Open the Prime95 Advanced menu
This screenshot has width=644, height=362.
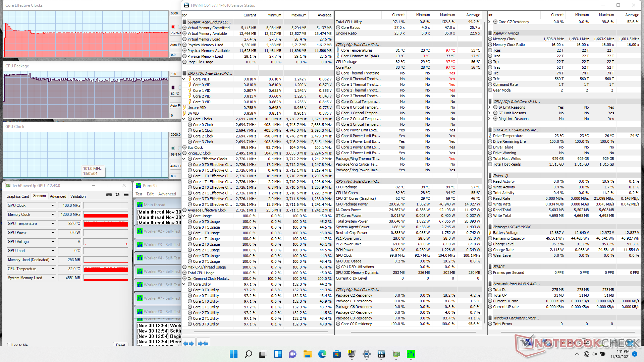(167, 194)
